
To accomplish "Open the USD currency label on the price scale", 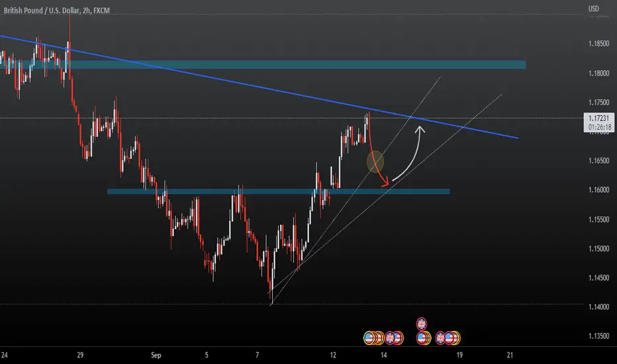I will click(593, 8).
